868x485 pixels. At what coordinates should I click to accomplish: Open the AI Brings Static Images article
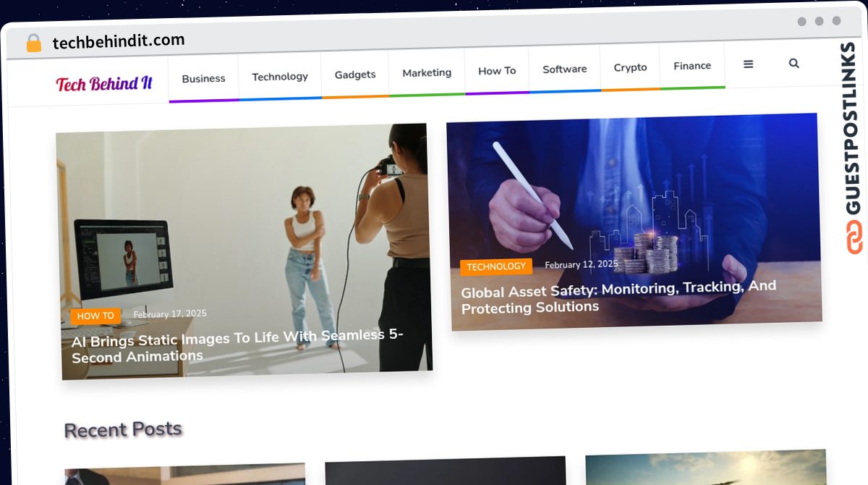point(238,346)
